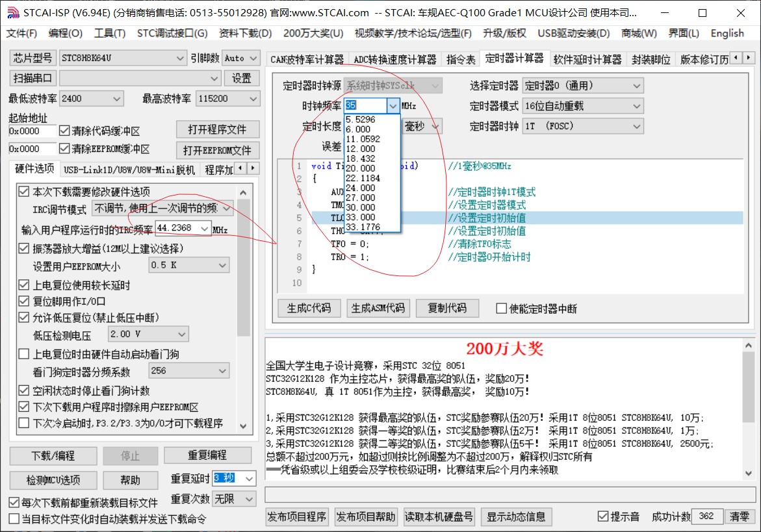This screenshot has height=532, width=761.
Task: Toggle 复位脚用作I/O口 checkbox
Action: point(24,301)
